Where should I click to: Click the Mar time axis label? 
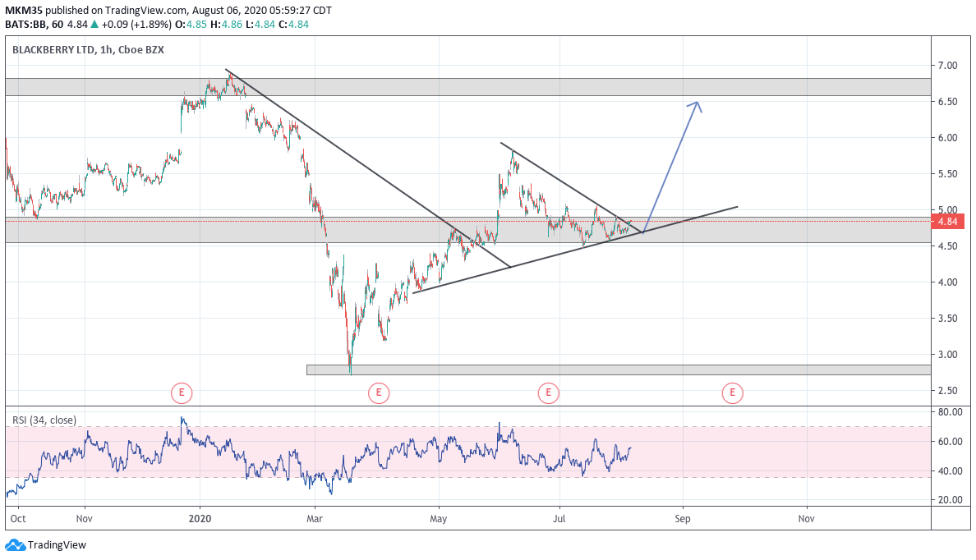click(x=315, y=518)
